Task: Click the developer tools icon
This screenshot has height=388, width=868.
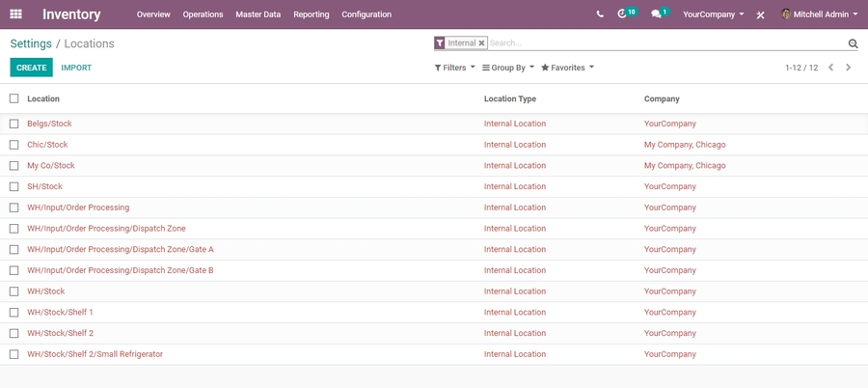Action: [x=761, y=15]
